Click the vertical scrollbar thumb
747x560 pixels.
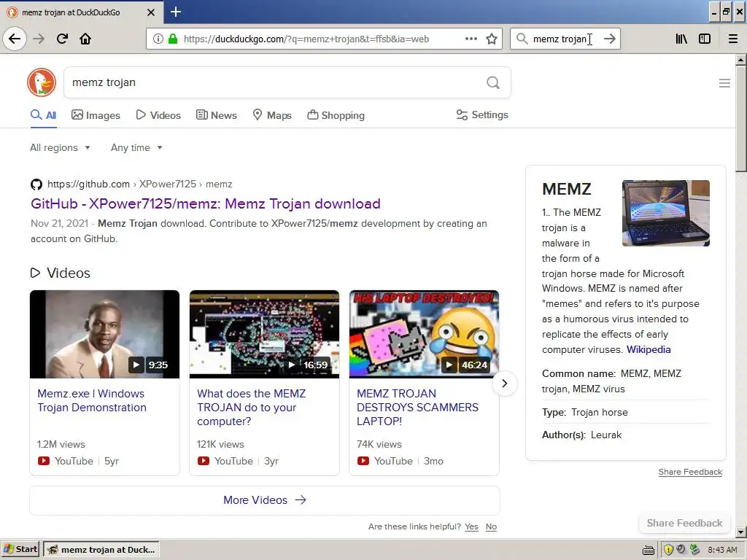coord(740,119)
